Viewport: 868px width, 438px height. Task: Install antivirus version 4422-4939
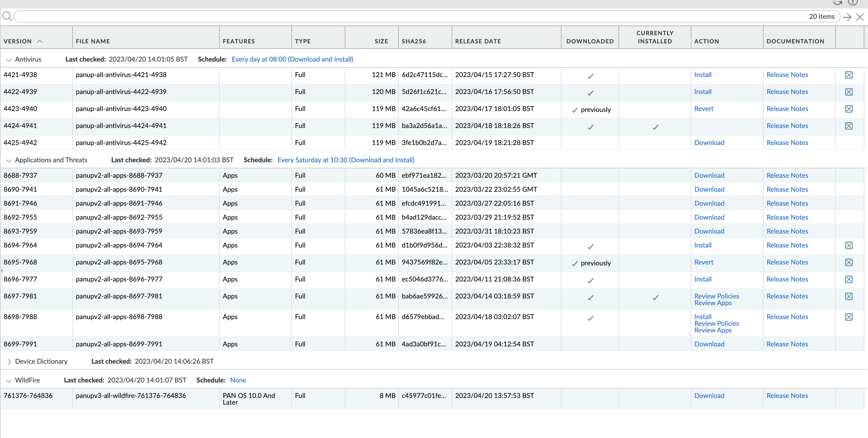(703, 92)
